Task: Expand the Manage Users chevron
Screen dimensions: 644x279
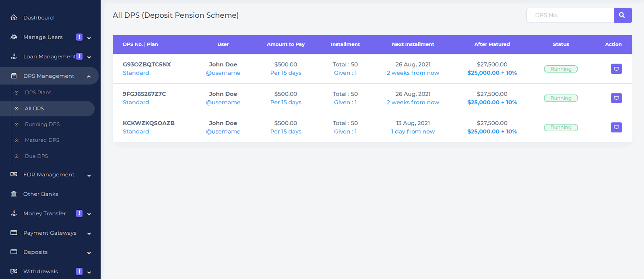Action: coord(89,38)
